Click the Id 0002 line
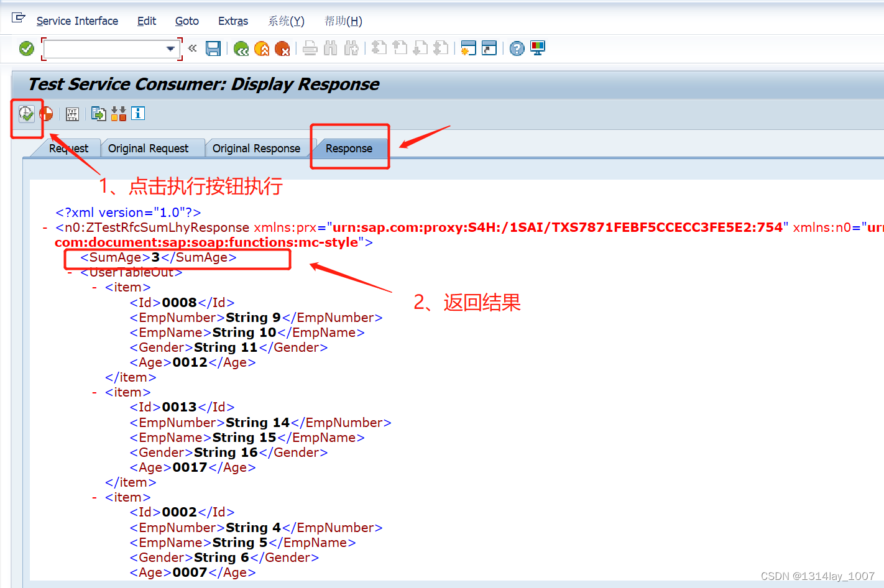The height and width of the screenshot is (588, 884). 182,512
